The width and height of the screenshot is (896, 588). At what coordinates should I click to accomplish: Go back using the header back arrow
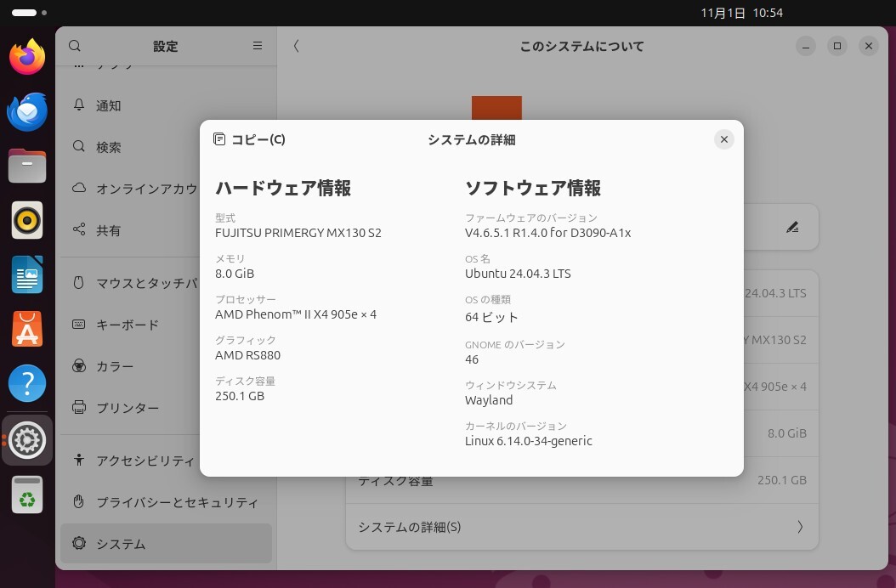pos(296,46)
